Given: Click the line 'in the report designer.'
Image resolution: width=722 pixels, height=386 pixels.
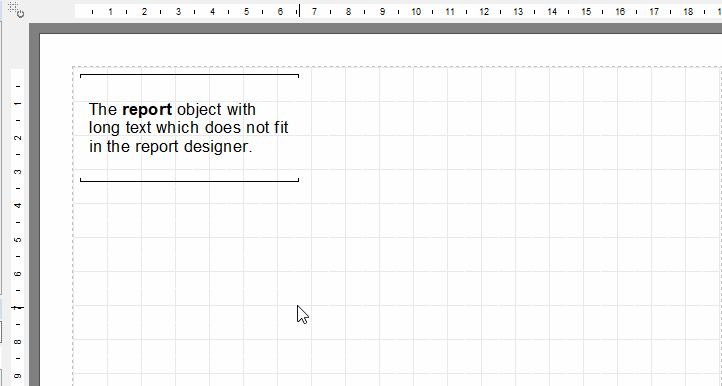Looking at the screenshot, I should pos(170,146).
